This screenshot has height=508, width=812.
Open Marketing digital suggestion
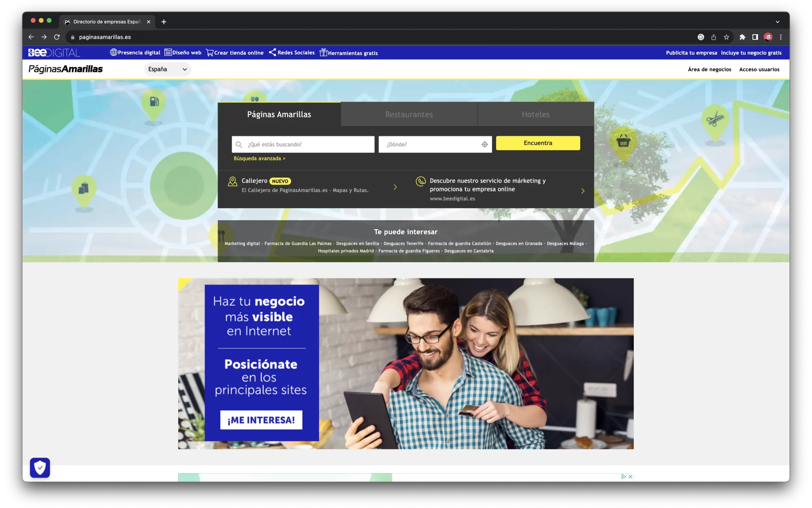click(242, 243)
